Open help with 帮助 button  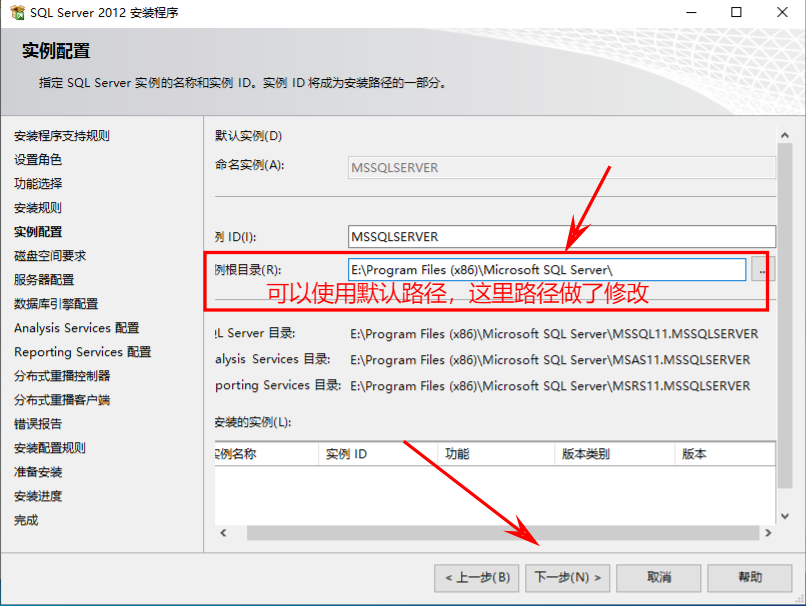749,578
